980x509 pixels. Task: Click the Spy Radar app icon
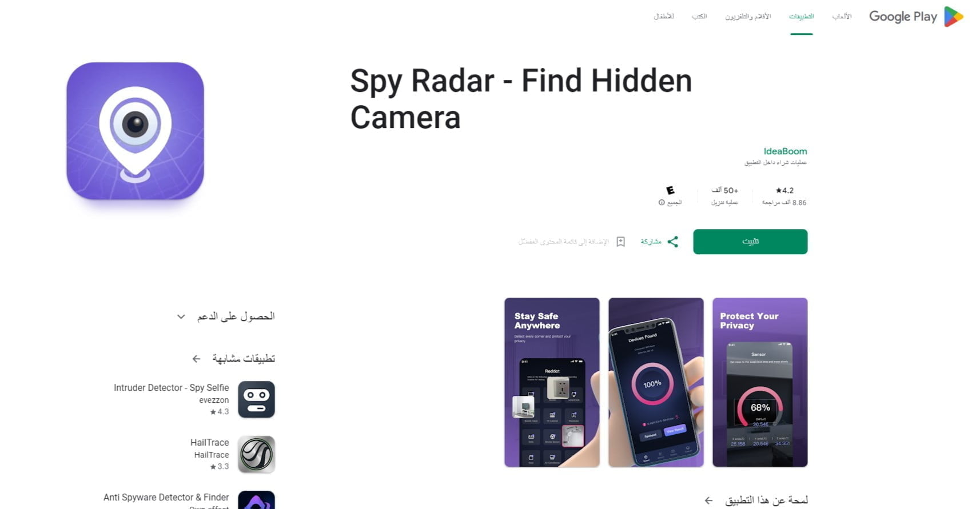point(136,131)
